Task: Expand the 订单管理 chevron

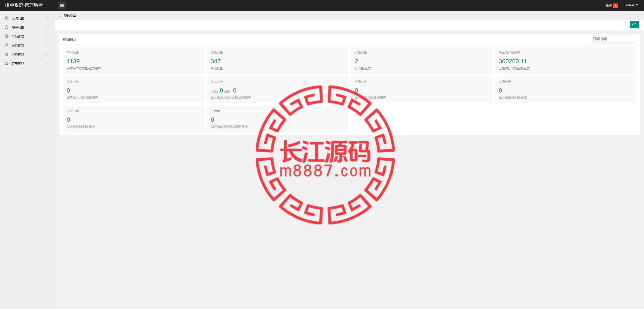Action: tap(47, 63)
